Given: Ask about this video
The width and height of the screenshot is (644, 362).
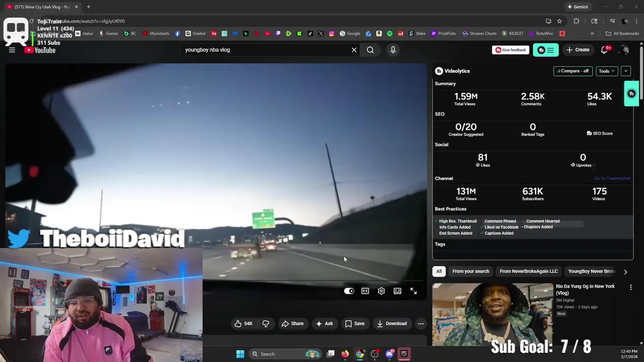Looking at the screenshot, I should 324,324.
